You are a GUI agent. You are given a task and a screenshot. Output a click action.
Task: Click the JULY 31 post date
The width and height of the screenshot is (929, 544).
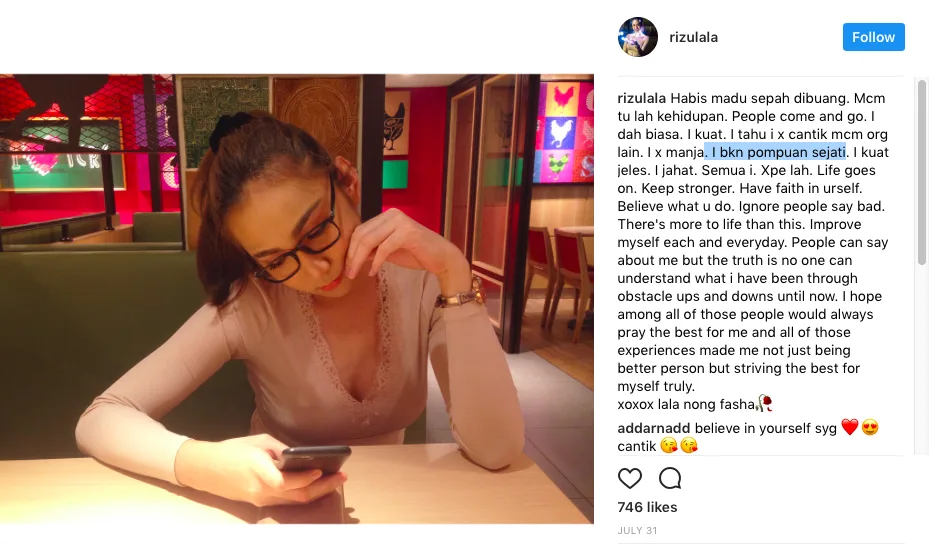tap(637, 530)
